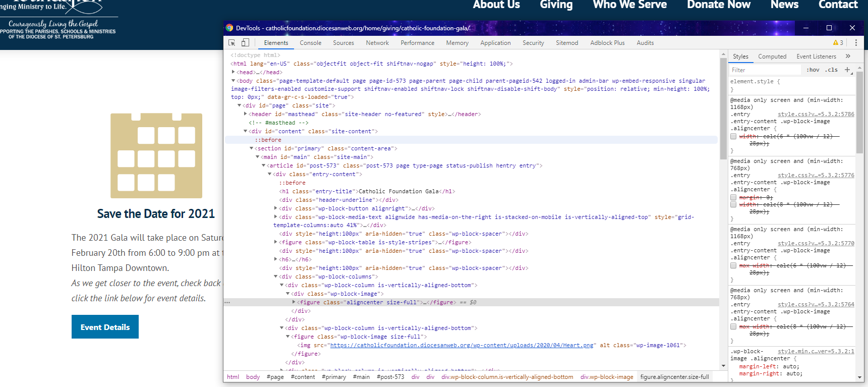This screenshot has width=868, height=387.
Task: Switch to the Console tab
Action: pos(310,43)
